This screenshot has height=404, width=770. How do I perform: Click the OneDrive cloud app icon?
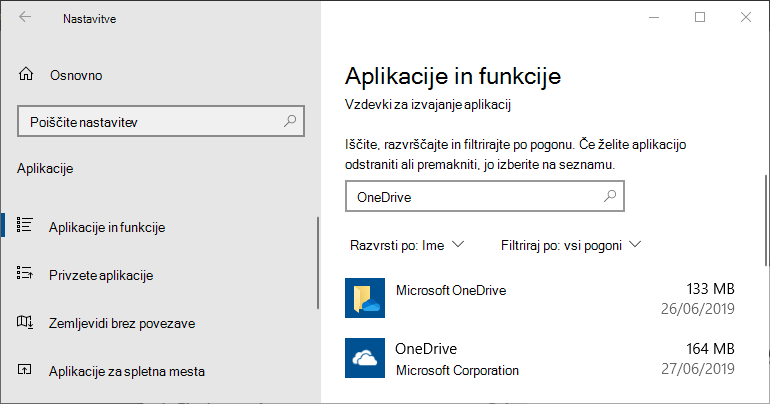[365, 358]
